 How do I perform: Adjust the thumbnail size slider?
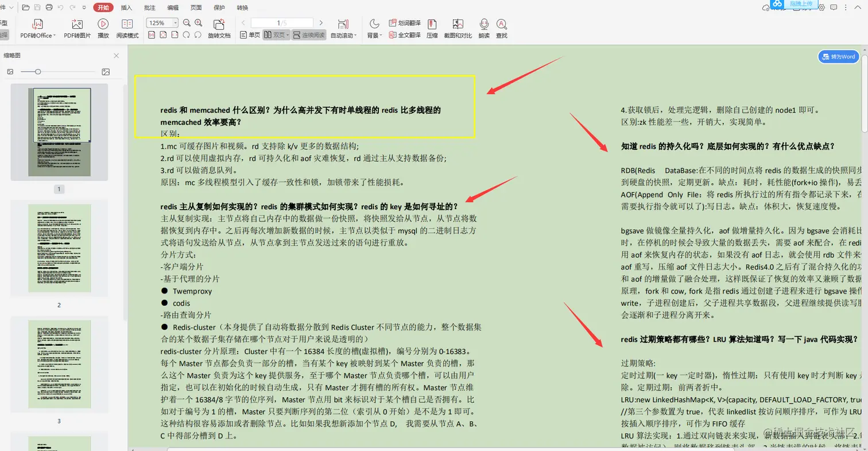tap(37, 72)
